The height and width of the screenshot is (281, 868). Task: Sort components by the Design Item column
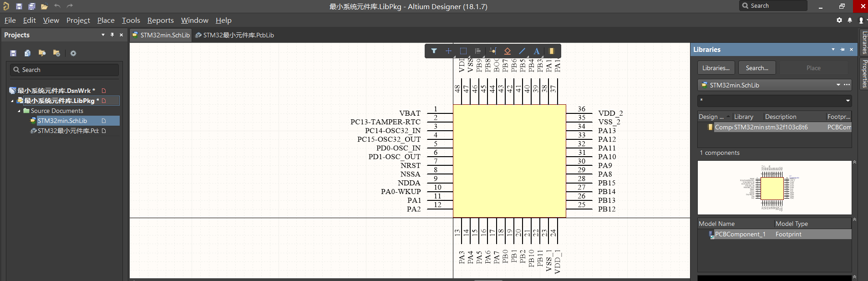(x=714, y=117)
